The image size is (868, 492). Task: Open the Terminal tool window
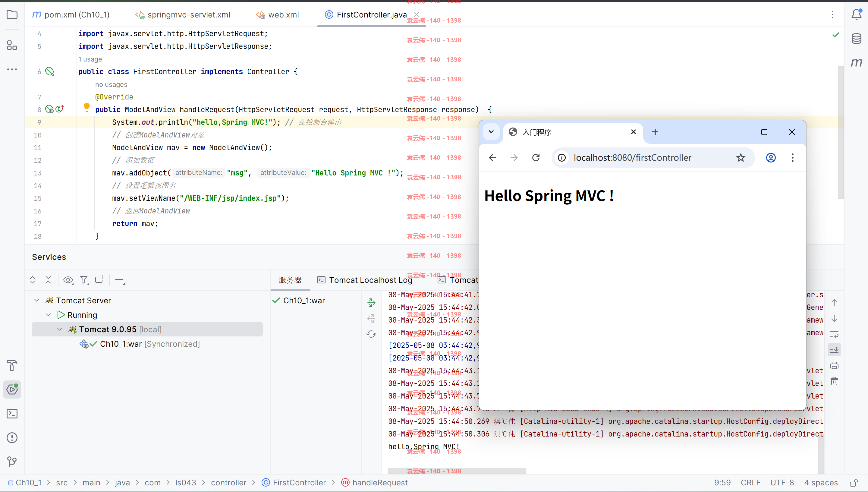(x=12, y=414)
